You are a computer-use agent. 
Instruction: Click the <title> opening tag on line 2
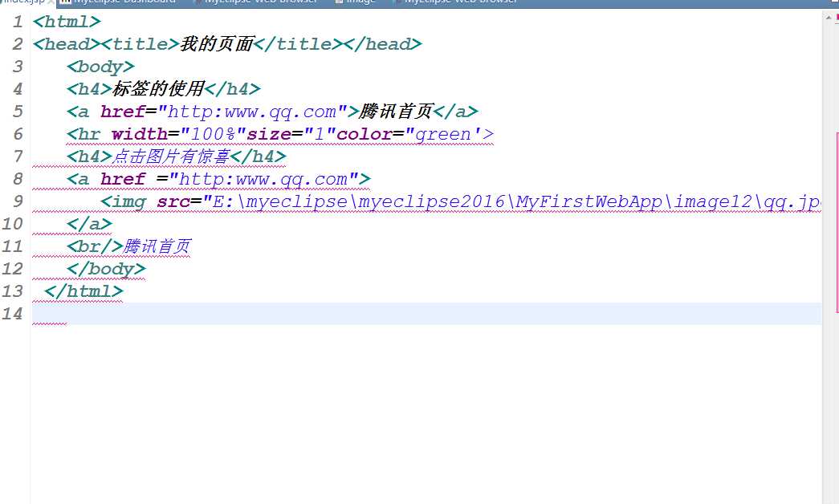tap(140, 44)
